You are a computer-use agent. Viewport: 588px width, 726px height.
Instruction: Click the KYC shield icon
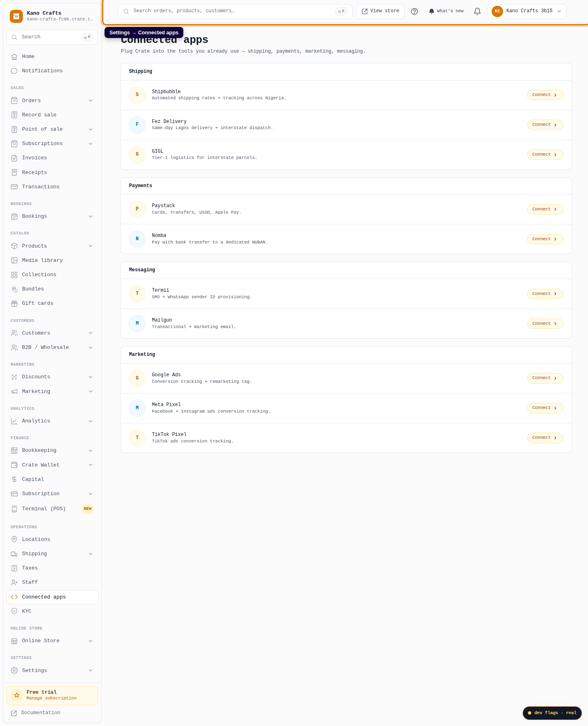pyautogui.click(x=14, y=611)
